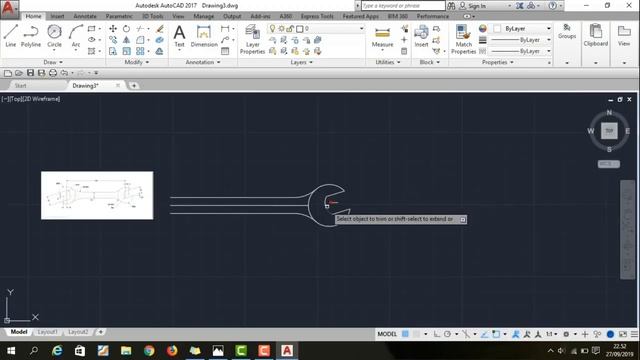The height and width of the screenshot is (360, 640).
Task: Expand the Utilities panel
Action: 388,62
